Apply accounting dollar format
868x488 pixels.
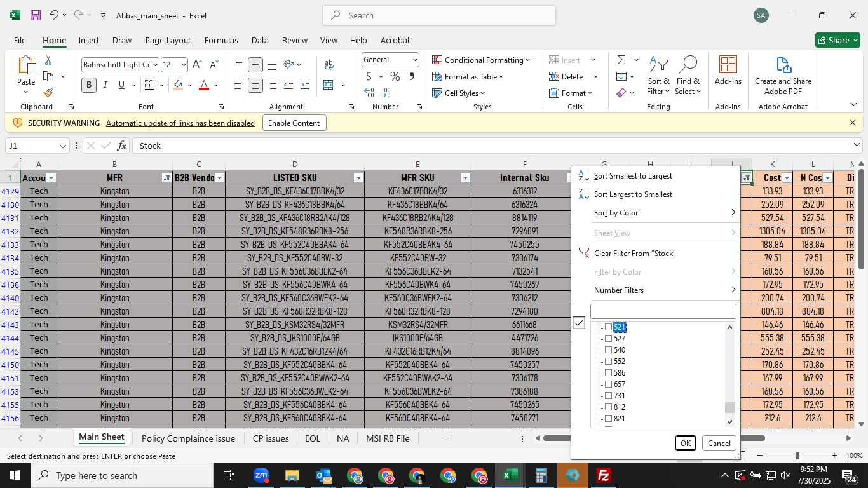(369, 76)
